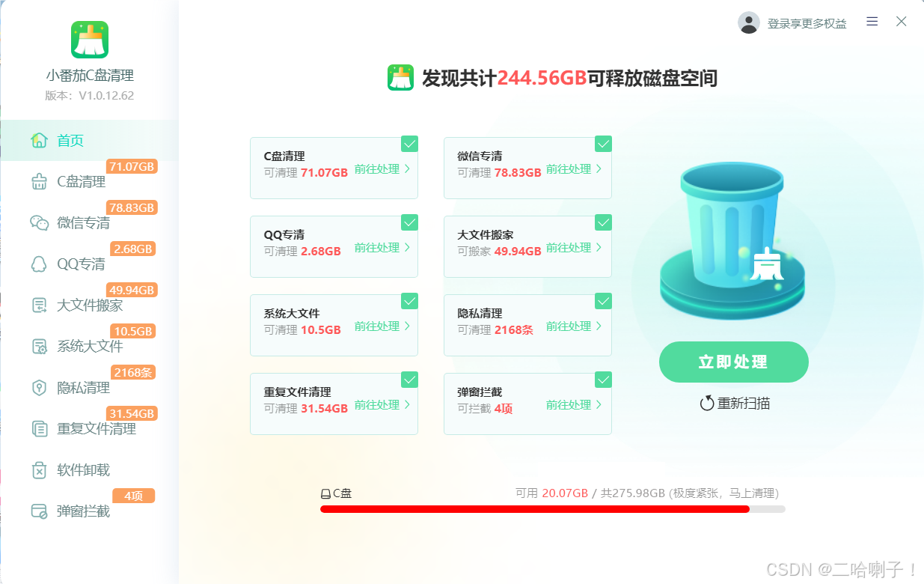This screenshot has width=924, height=584.
Task: Select the 首页 home icon in sidebar
Action: click(x=39, y=140)
